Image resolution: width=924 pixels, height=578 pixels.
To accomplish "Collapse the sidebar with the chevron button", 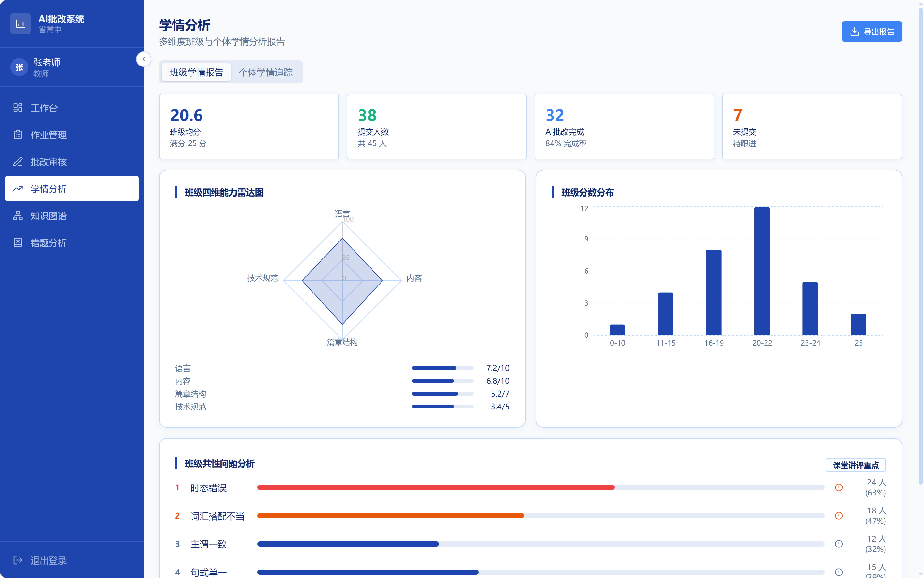I will coord(143,59).
